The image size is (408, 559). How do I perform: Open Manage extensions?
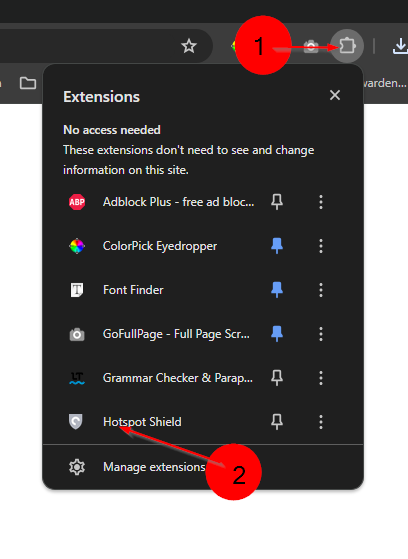203,467
